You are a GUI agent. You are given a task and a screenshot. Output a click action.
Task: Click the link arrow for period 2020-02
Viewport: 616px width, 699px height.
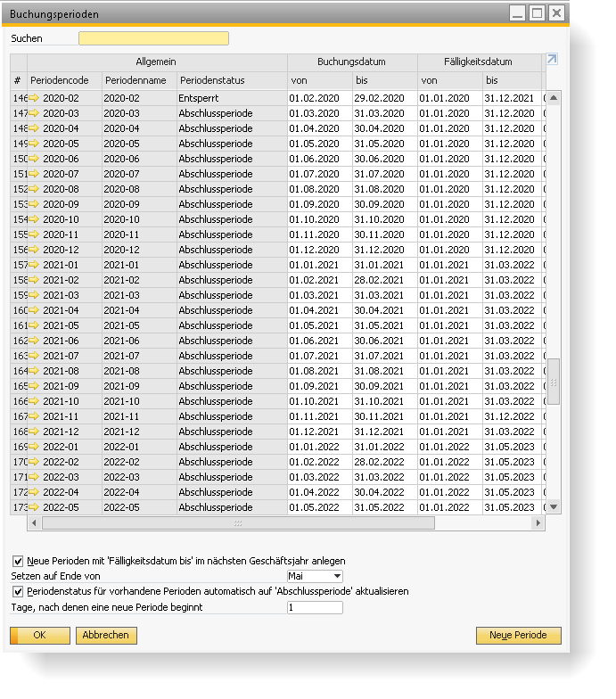34,98
